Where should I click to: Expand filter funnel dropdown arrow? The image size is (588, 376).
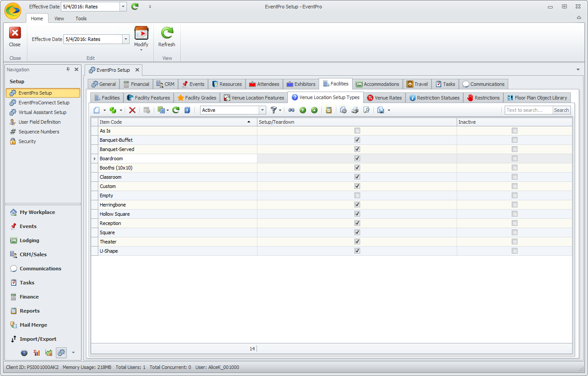point(280,111)
